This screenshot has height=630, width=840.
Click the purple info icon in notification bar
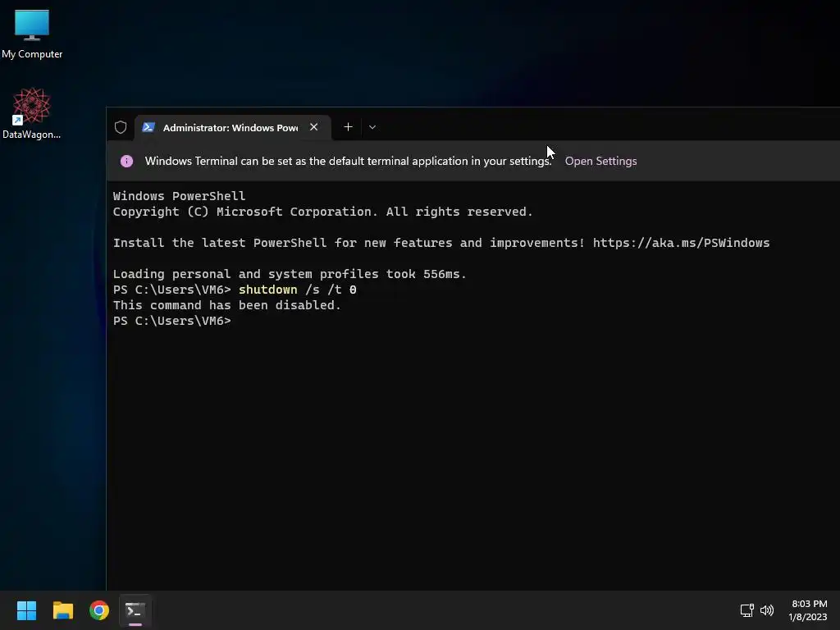pos(126,162)
